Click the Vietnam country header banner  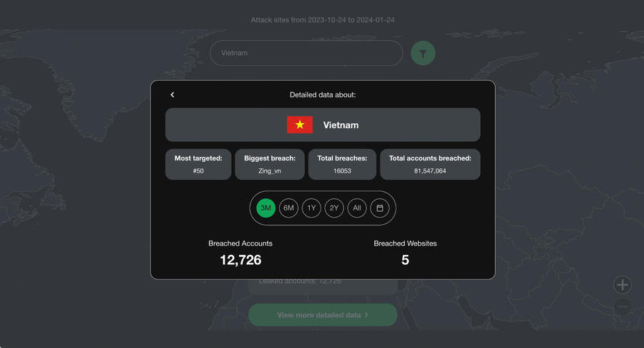323,125
